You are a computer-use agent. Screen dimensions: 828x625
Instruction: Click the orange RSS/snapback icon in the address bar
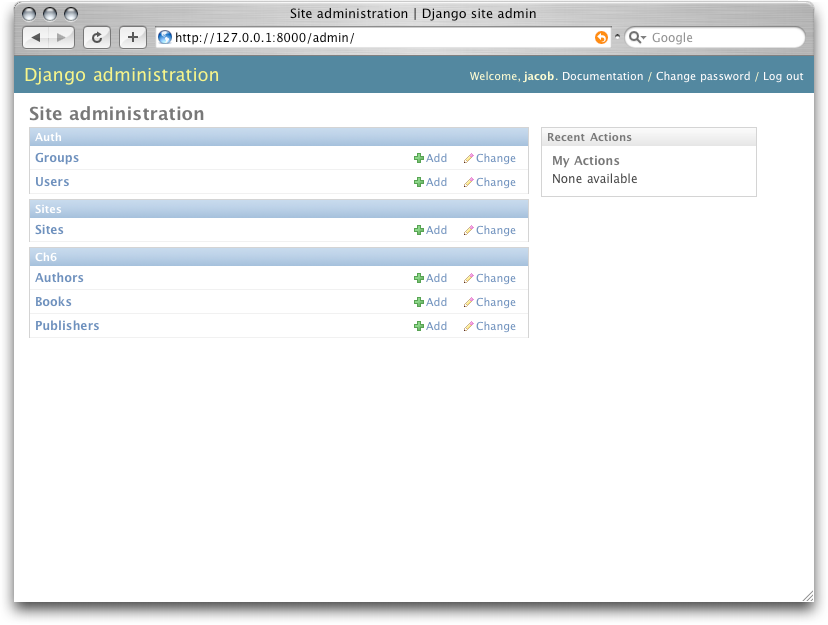pyautogui.click(x=601, y=37)
